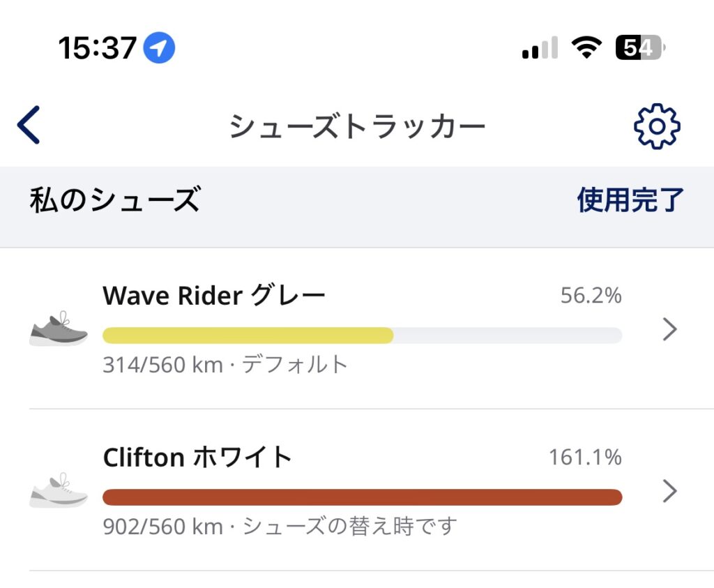
Task: Open the 使用完了 retired shoes list
Action: pos(630,200)
